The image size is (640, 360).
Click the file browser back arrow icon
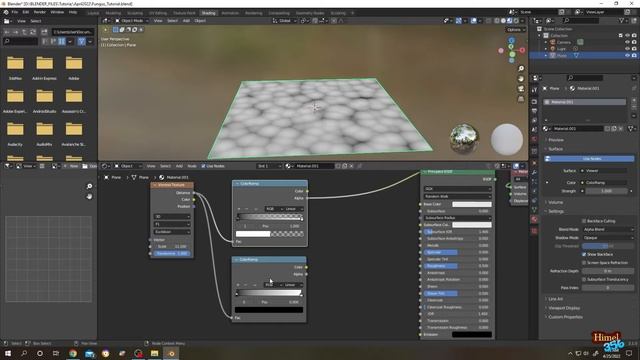[x=7, y=32]
